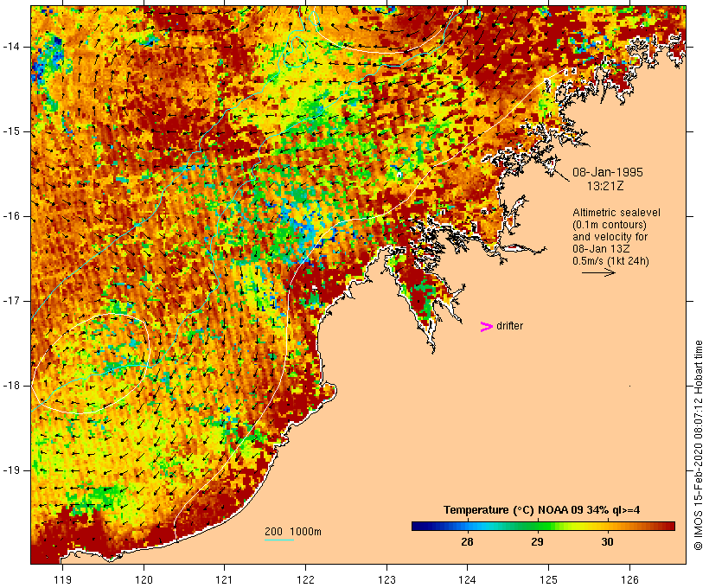Click the longitude label 119
709x588 pixels.
(x=62, y=579)
